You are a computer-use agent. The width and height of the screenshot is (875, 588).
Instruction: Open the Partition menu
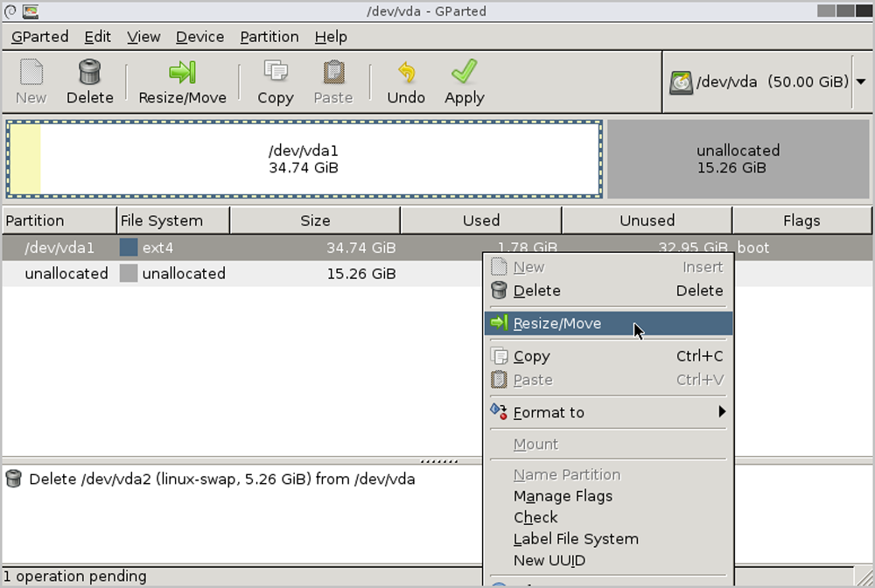[x=269, y=37]
